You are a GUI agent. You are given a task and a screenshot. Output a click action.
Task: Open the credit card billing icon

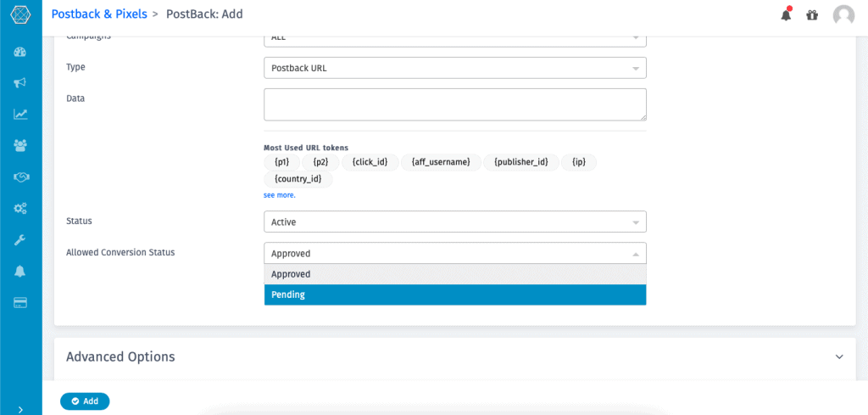click(x=20, y=302)
